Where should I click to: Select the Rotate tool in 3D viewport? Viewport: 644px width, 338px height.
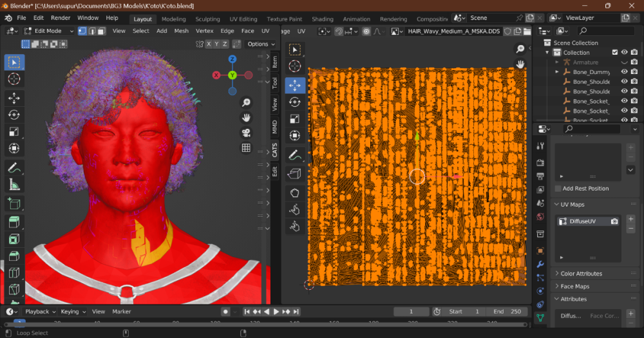pos(14,115)
